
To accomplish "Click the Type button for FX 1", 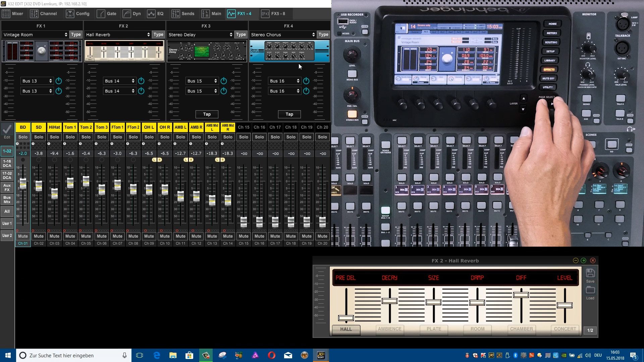I will coord(76,35).
